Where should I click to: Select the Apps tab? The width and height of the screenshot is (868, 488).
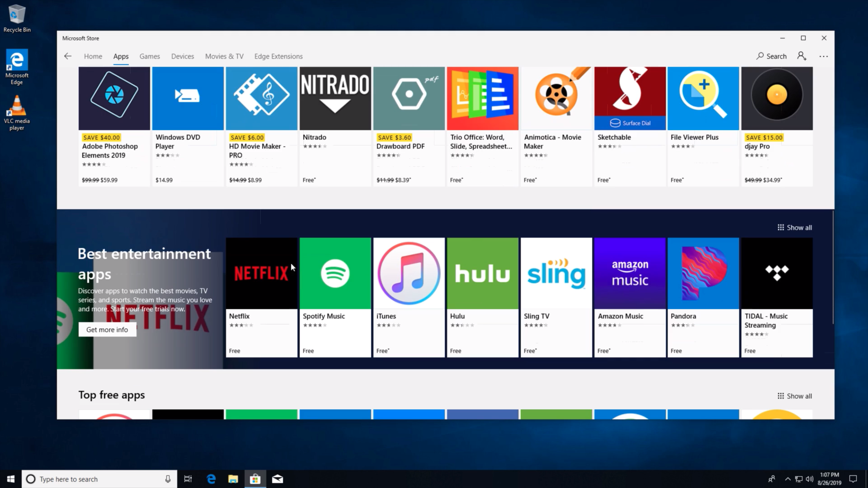(x=121, y=56)
